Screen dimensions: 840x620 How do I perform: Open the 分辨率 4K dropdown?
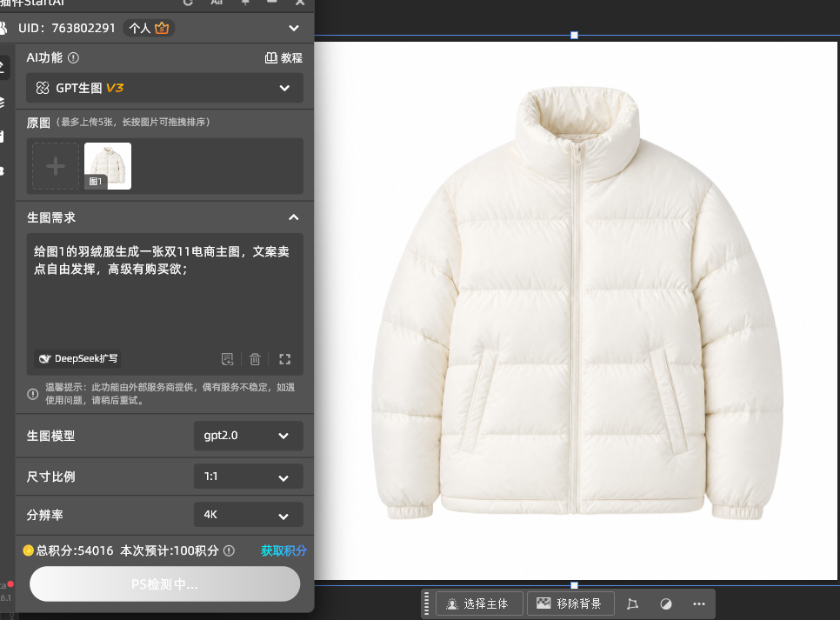248,515
